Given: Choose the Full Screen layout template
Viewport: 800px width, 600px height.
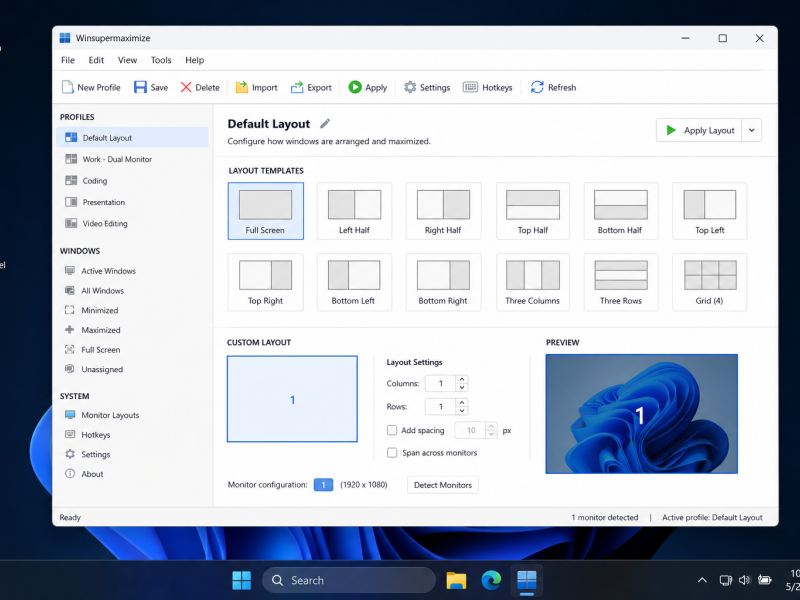Looking at the screenshot, I should pyautogui.click(x=265, y=211).
